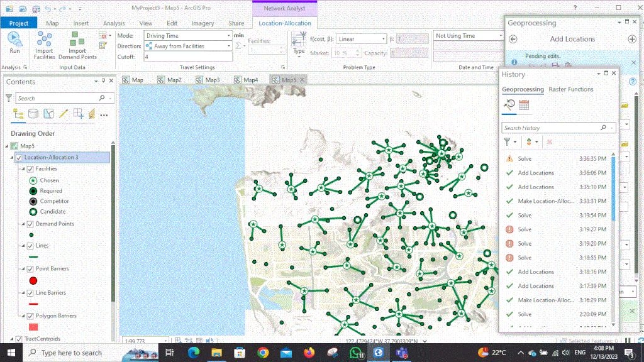644x362 pixels.
Task: Click List By Drawing Order icon
Action: coord(18,114)
